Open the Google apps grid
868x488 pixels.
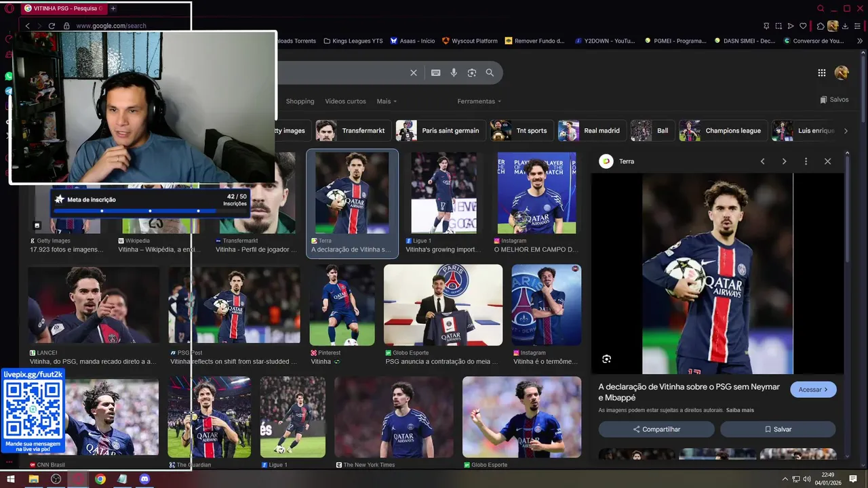point(821,73)
